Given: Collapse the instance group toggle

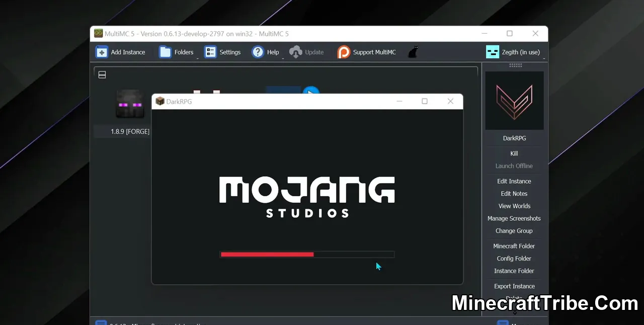Looking at the screenshot, I should pos(102,75).
